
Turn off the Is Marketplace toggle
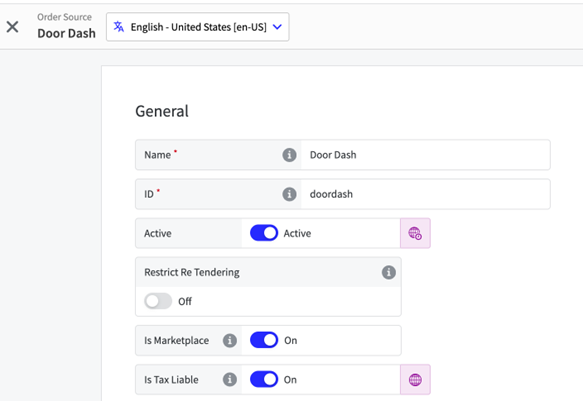pos(264,340)
